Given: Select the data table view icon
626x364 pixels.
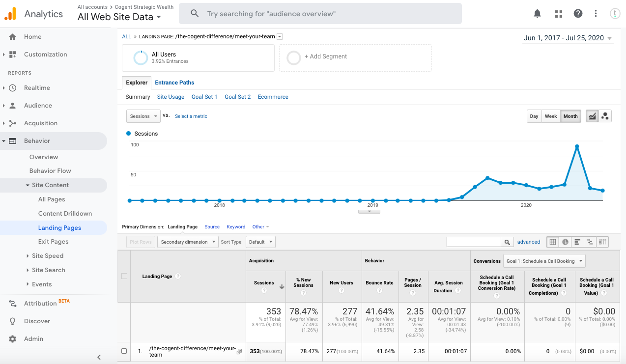Looking at the screenshot, I should [x=552, y=242].
